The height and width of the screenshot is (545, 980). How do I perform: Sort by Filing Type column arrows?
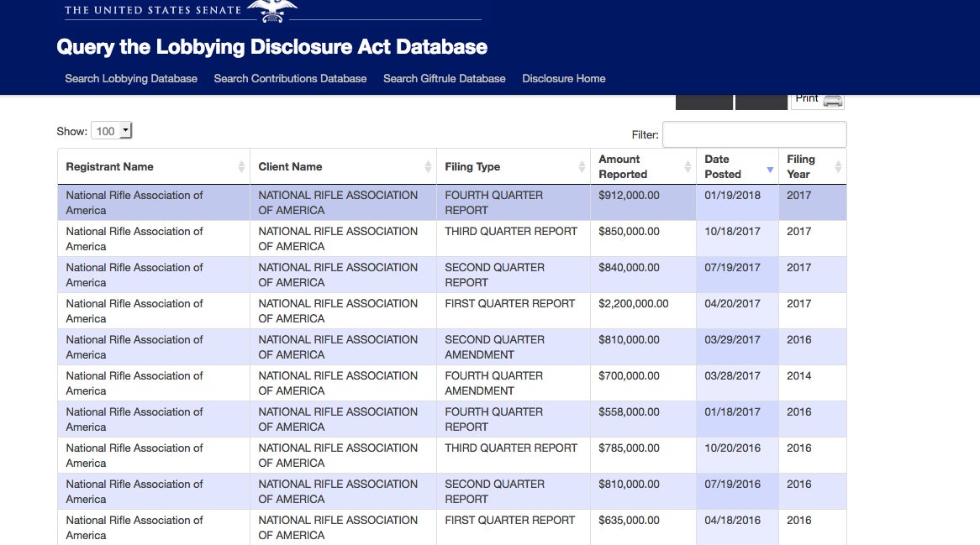[x=582, y=166]
